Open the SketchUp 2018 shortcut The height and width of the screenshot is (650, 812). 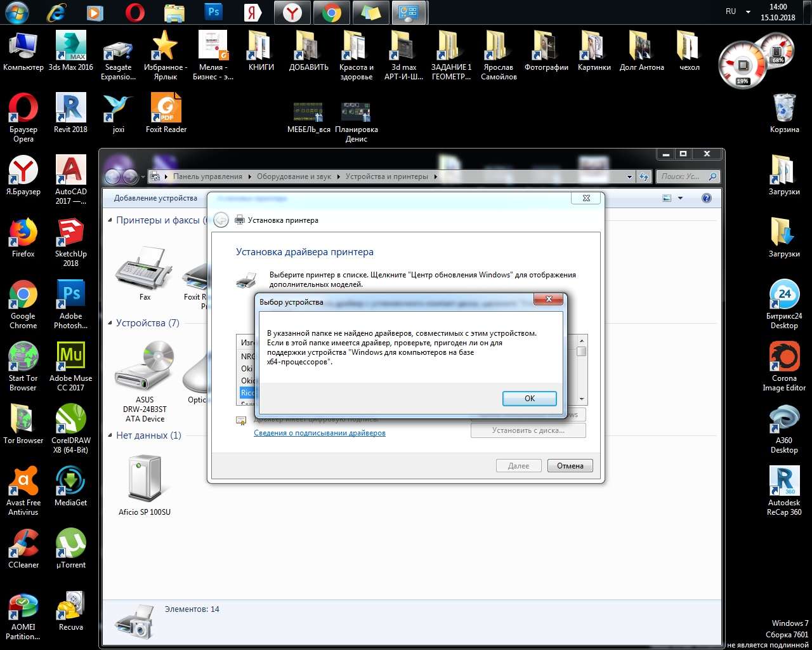(x=71, y=242)
